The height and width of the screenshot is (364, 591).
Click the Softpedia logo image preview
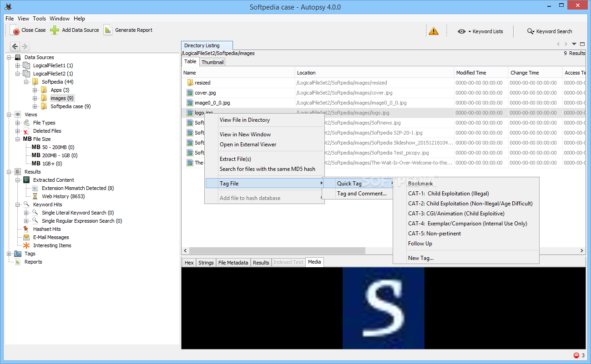click(x=384, y=308)
